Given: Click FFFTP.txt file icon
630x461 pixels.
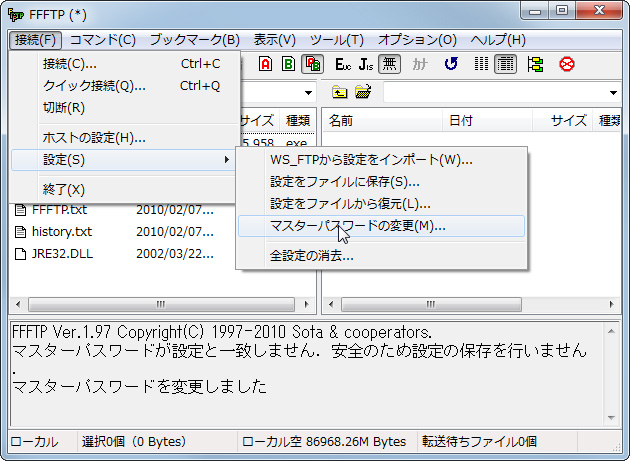Looking at the screenshot, I should point(20,210).
